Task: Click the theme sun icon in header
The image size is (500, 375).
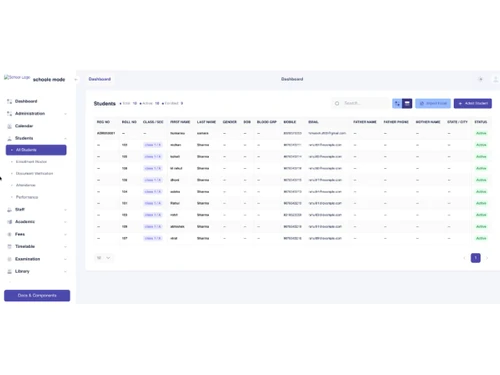Action: [480, 79]
